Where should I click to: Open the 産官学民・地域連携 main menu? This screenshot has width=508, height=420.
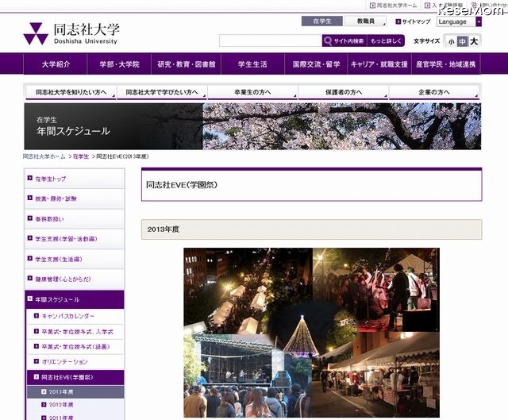446,64
